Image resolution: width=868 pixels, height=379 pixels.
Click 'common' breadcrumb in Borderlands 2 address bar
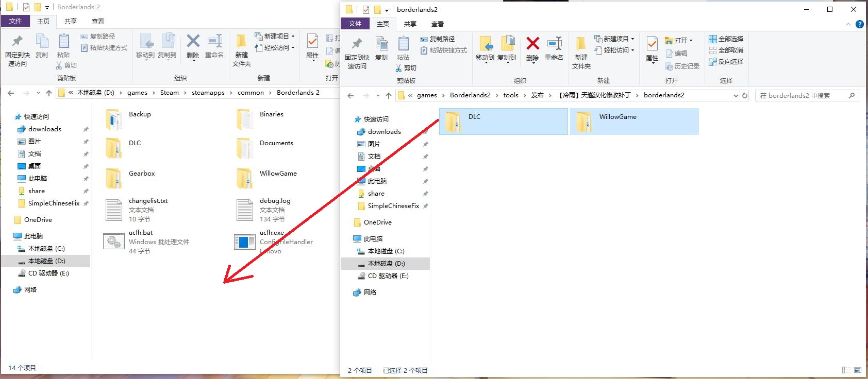(251, 93)
